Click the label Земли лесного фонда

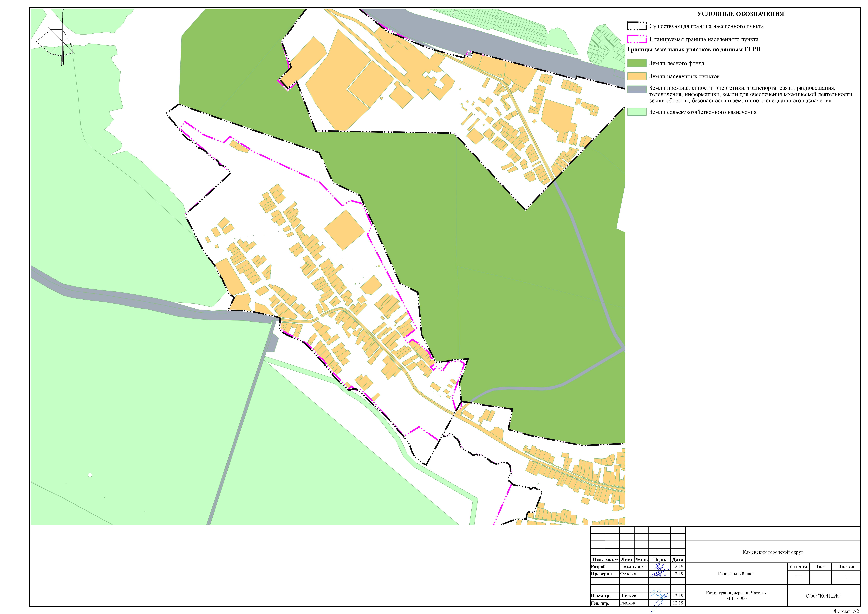tap(677, 64)
